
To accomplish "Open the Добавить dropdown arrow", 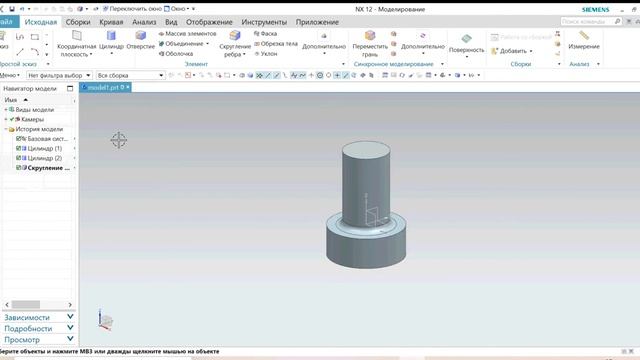I will click(531, 51).
